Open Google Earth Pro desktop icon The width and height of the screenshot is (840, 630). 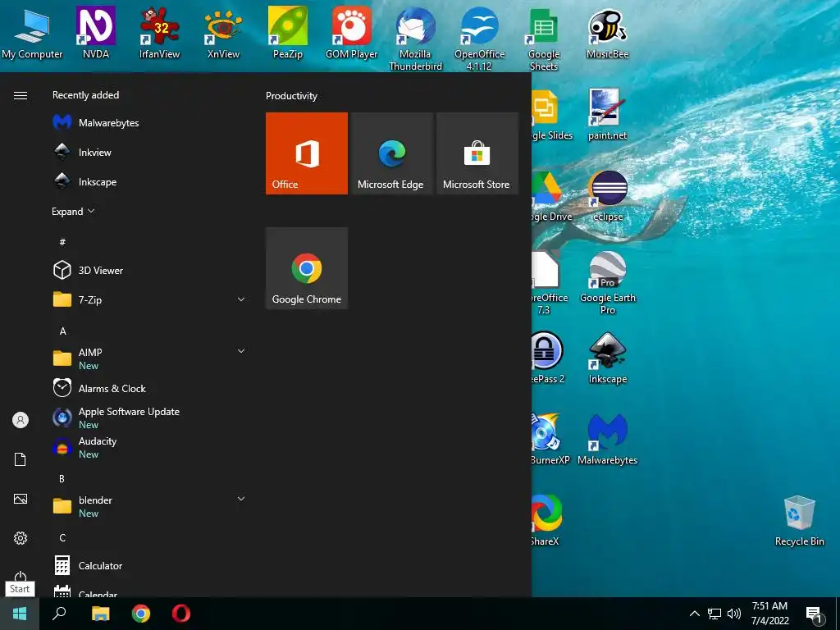(x=608, y=283)
